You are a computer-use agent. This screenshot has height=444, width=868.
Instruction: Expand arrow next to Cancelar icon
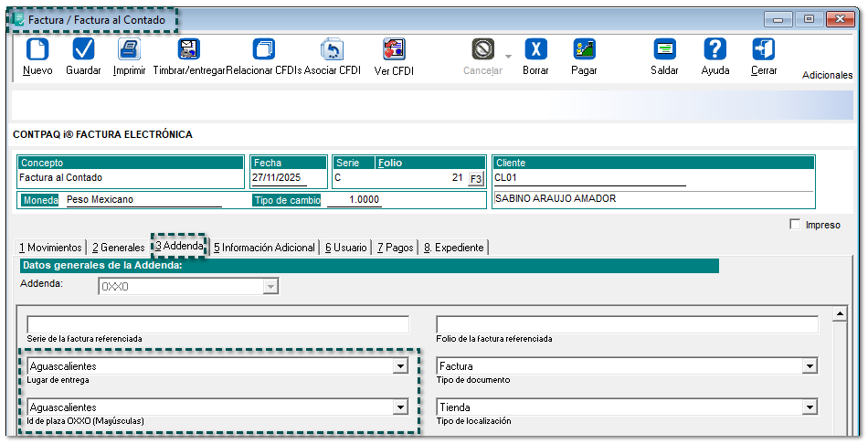pos(508,57)
